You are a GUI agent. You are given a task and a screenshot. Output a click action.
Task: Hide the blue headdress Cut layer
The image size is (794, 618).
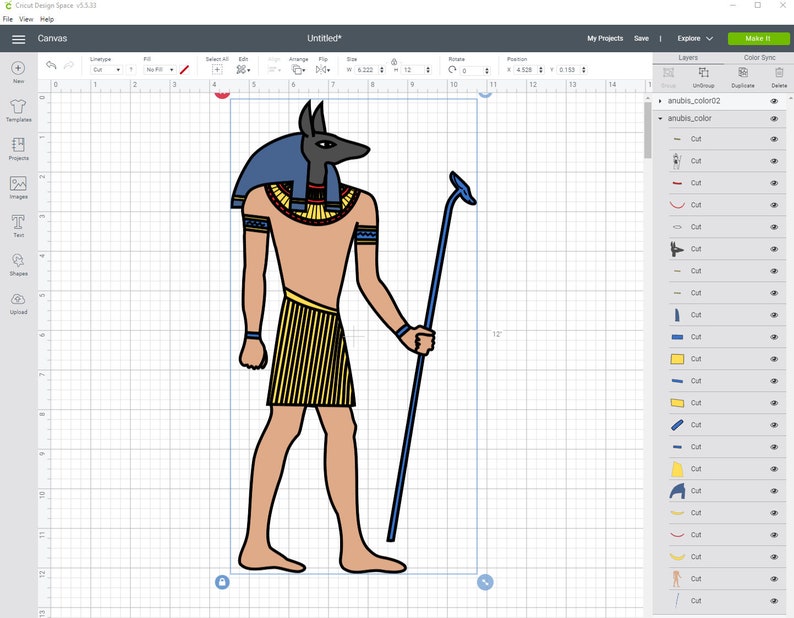pyautogui.click(x=774, y=491)
